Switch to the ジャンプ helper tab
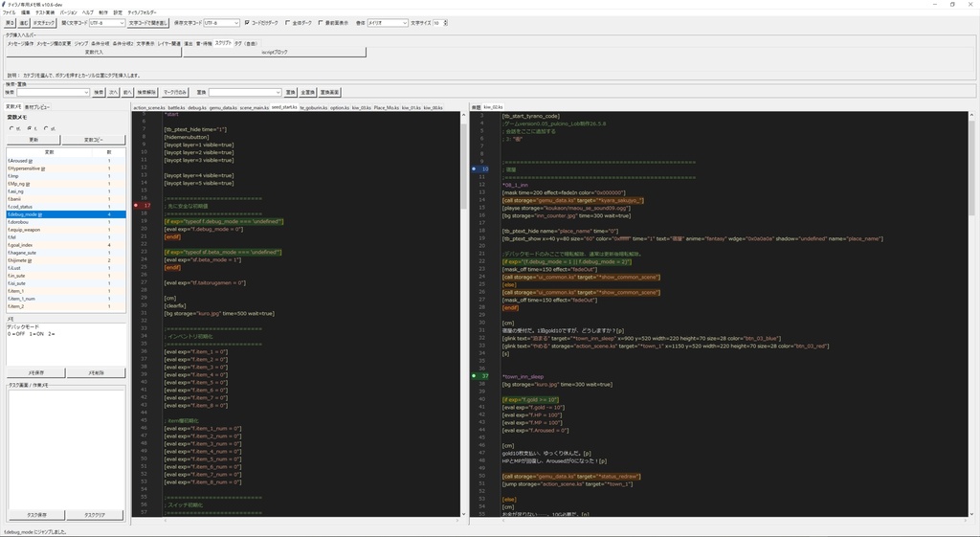 click(81, 44)
